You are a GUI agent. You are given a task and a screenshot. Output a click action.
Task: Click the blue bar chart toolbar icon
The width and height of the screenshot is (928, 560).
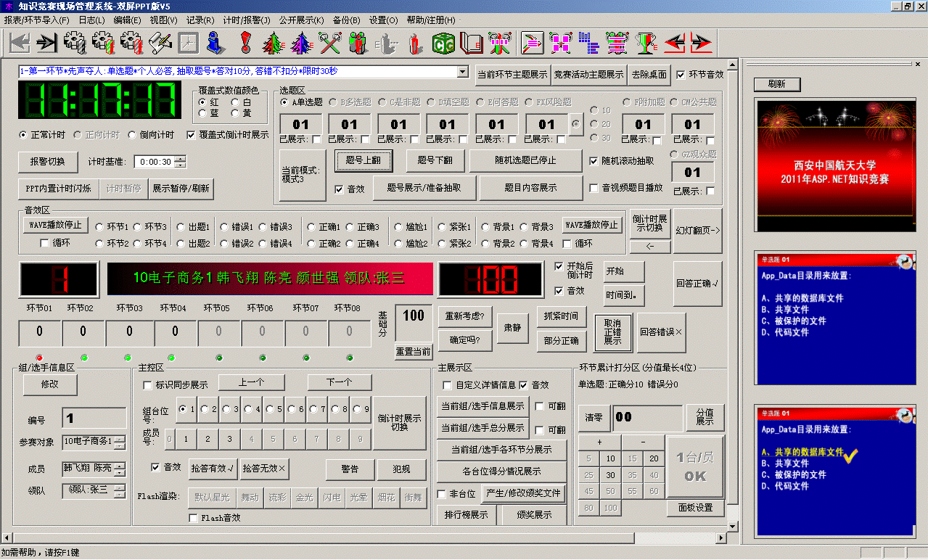588,43
